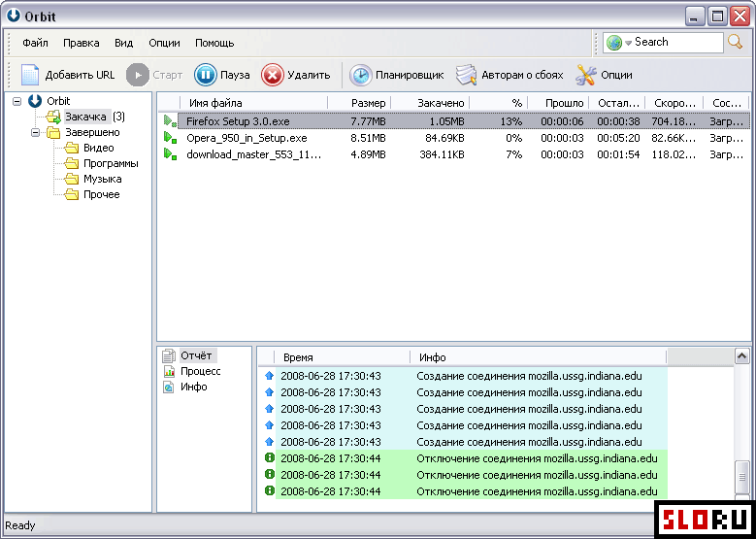756x539 pixels.
Task: Sort by the Прошло column header
Action: click(x=558, y=103)
